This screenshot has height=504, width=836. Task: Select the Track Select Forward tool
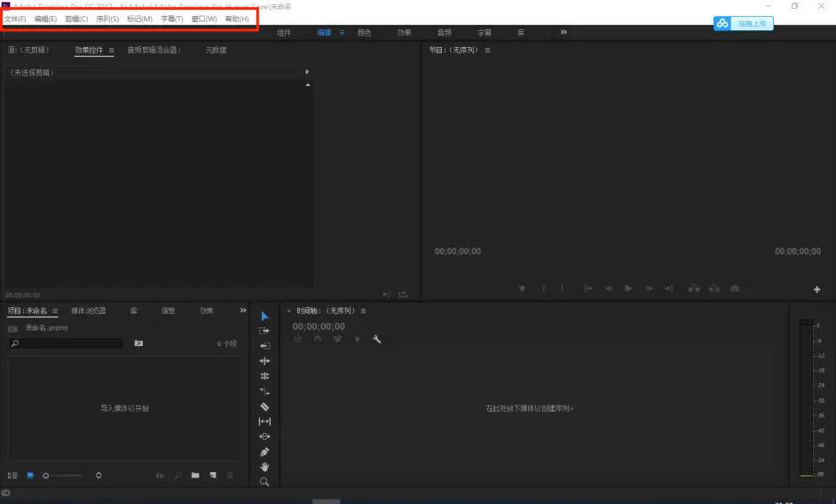click(x=264, y=331)
